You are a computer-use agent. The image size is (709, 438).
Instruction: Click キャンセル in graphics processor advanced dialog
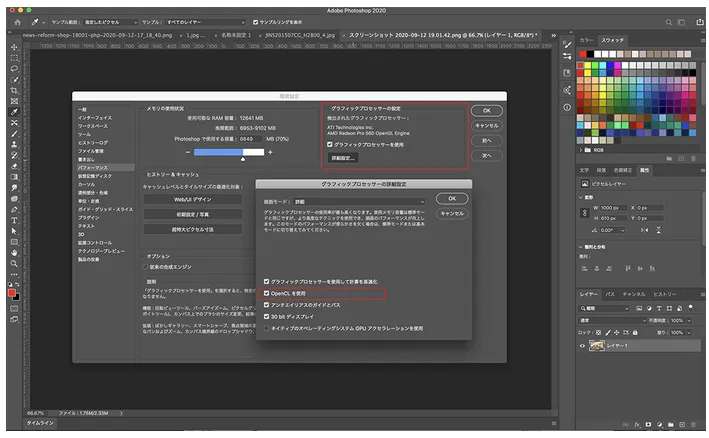pyautogui.click(x=452, y=213)
